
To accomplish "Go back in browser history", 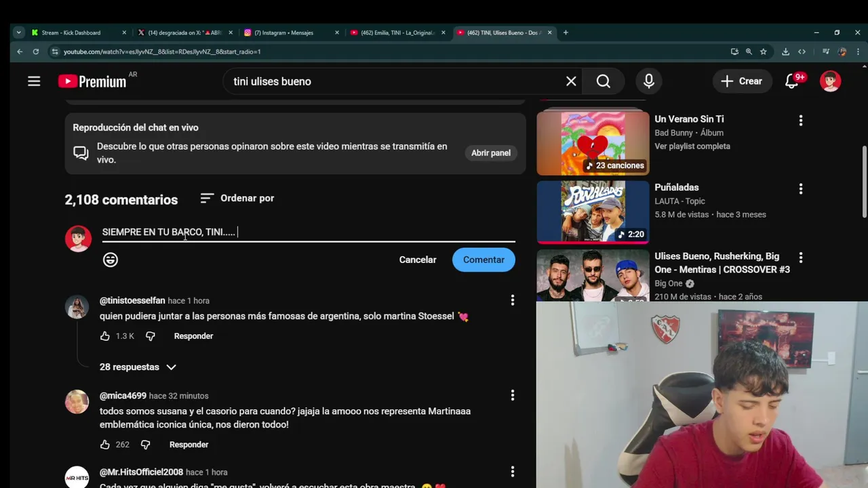I will pyautogui.click(x=20, y=52).
